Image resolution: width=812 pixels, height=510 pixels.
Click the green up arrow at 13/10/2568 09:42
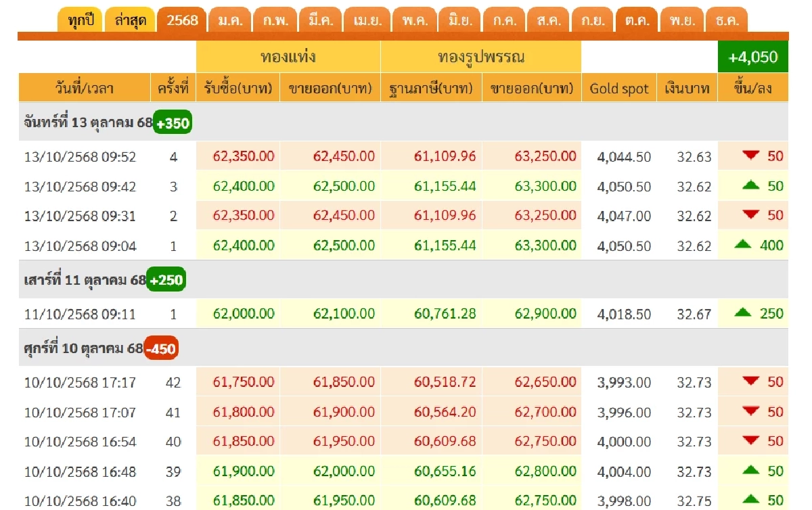750,185
